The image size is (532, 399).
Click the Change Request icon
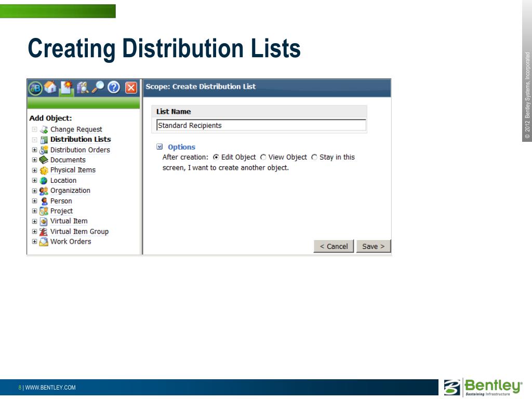click(44, 129)
